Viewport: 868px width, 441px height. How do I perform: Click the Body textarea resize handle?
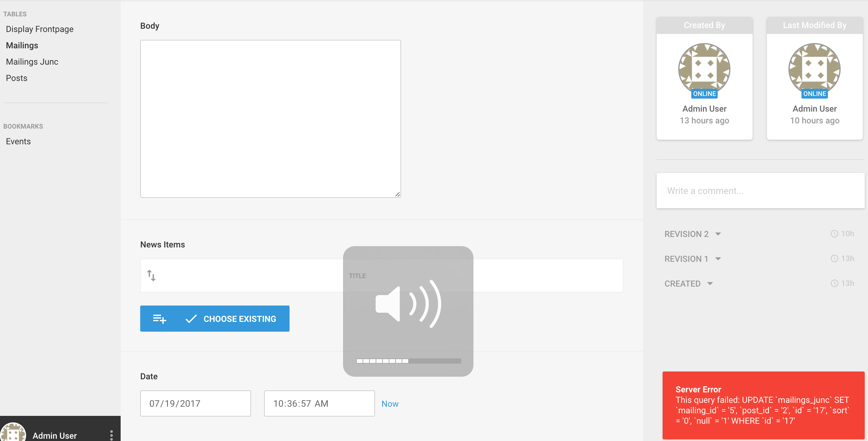pos(397,194)
